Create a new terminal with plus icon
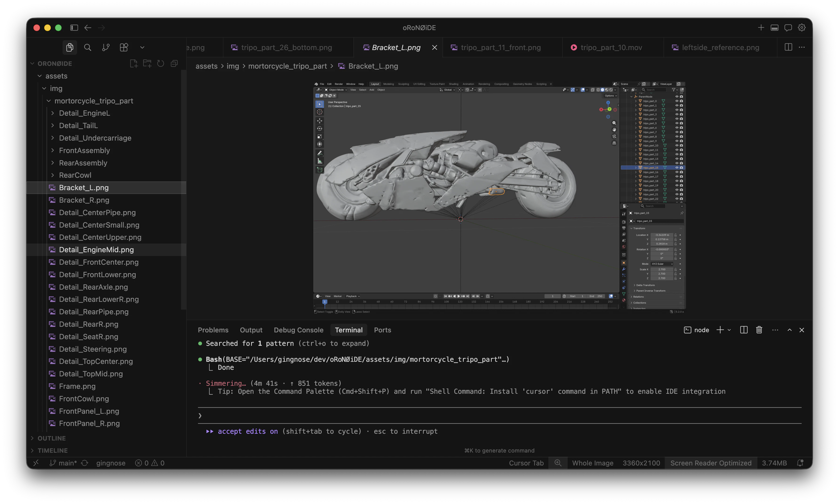839x504 pixels. (720, 330)
